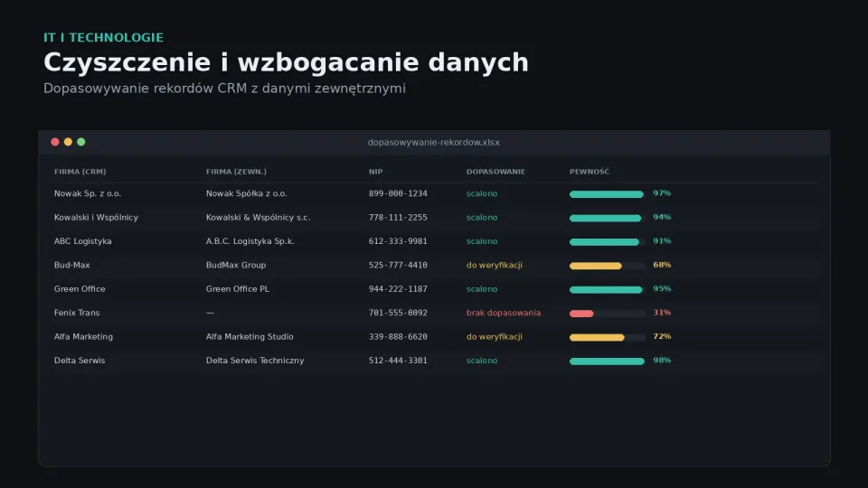868x488 pixels.
Task: Select the Green Office CRM cell
Action: 80,289
